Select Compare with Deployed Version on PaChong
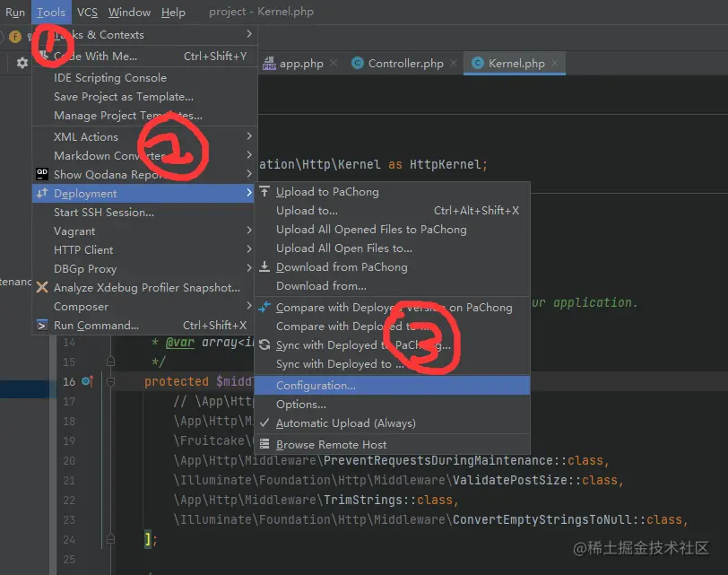 pos(393,308)
